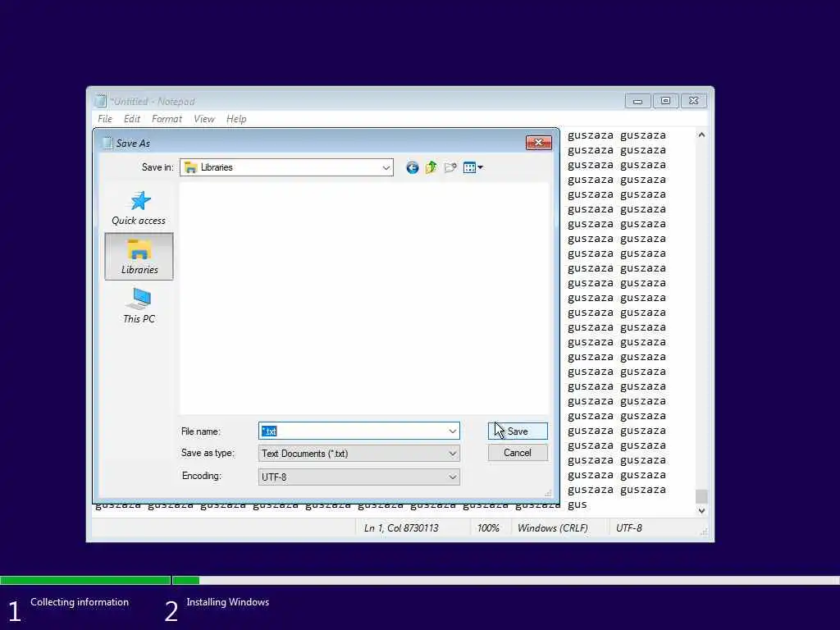Click the empty file list area in Save As
Viewport: 840px width, 630px height.
364,298
